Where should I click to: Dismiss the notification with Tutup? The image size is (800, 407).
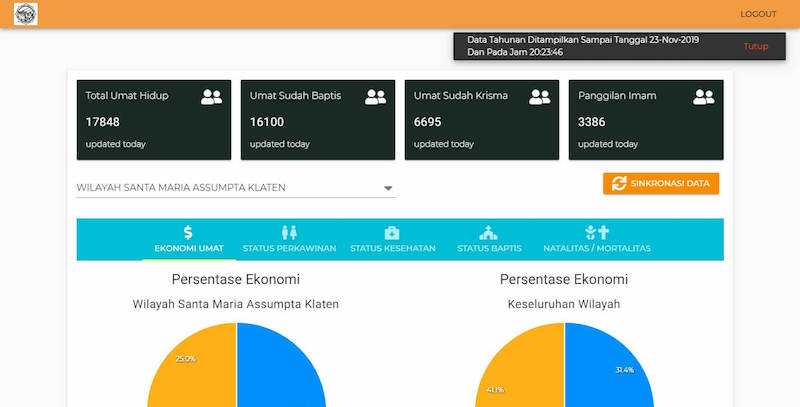coord(756,46)
